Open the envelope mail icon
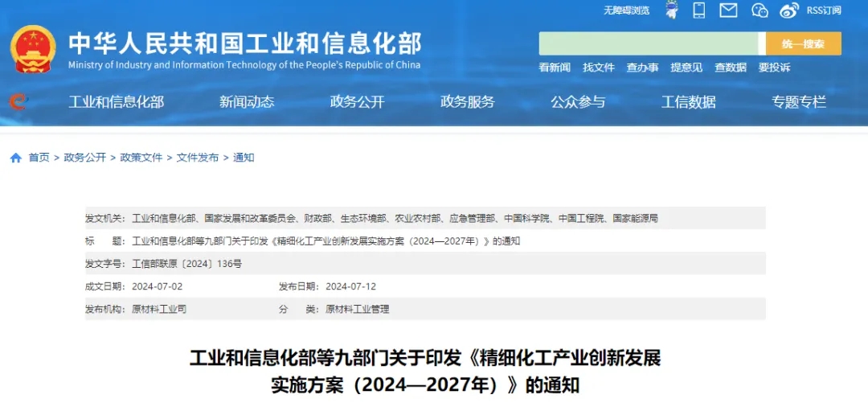The width and height of the screenshot is (868, 407). pos(728,10)
